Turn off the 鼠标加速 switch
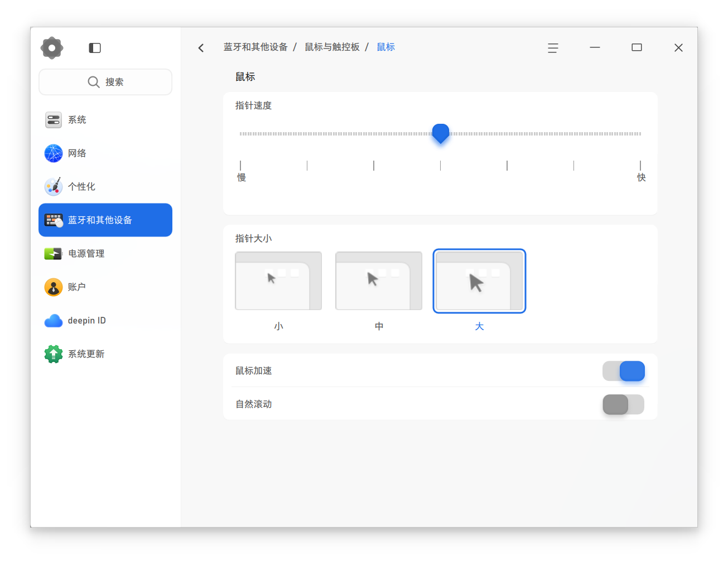The height and width of the screenshot is (561, 728). click(x=624, y=371)
